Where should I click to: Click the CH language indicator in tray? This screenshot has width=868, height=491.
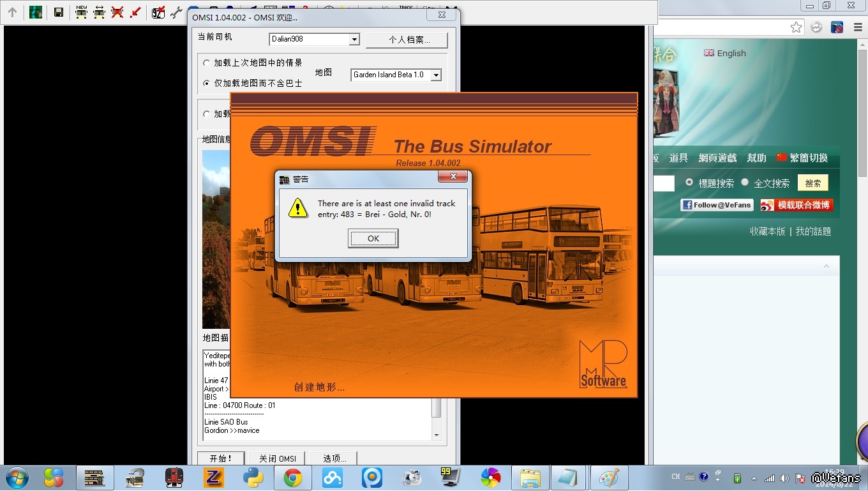click(676, 477)
